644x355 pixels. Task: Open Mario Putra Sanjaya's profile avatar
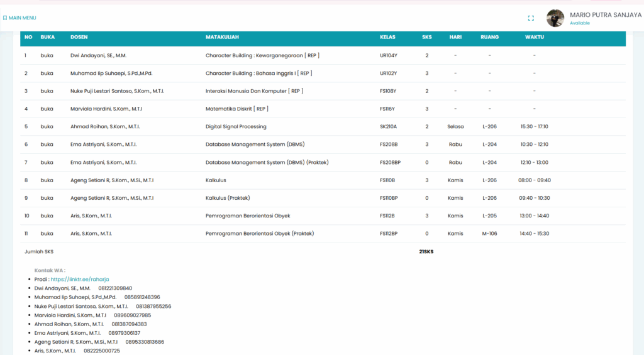555,18
